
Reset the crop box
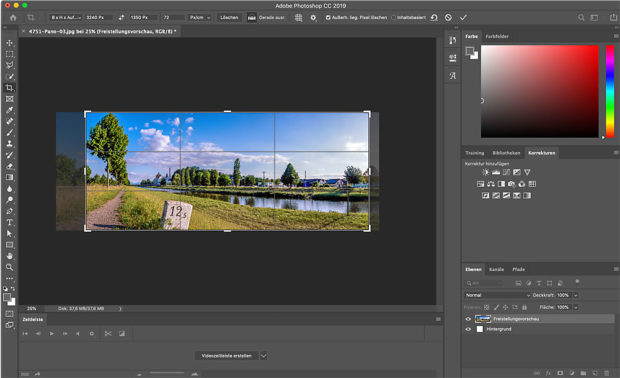coord(434,17)
